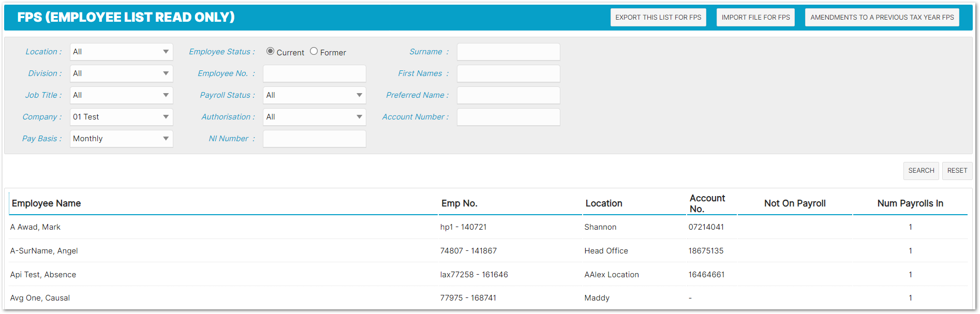980x314 pixels.
Task: Click Export This List for FPS button
Action: (658, 17)
